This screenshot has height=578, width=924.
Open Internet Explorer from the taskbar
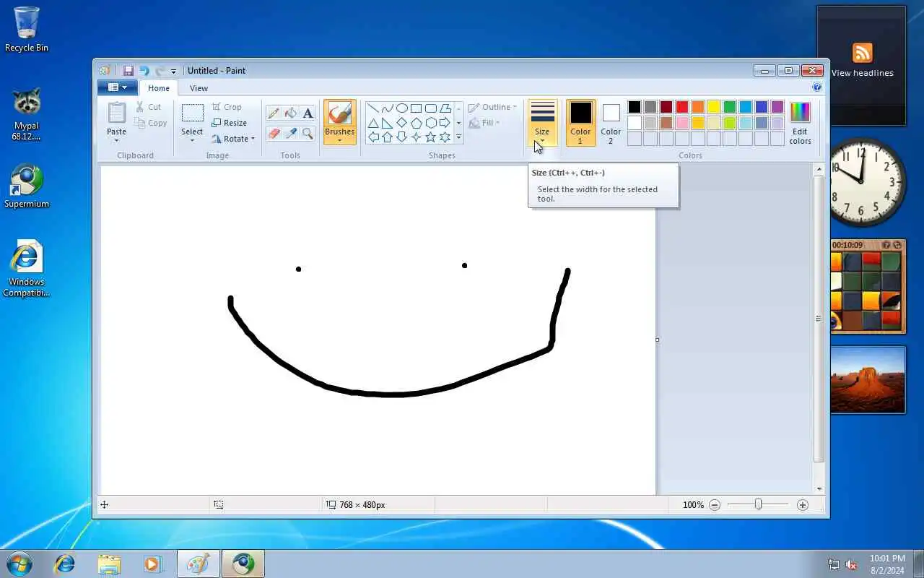[x=65, y=564]
